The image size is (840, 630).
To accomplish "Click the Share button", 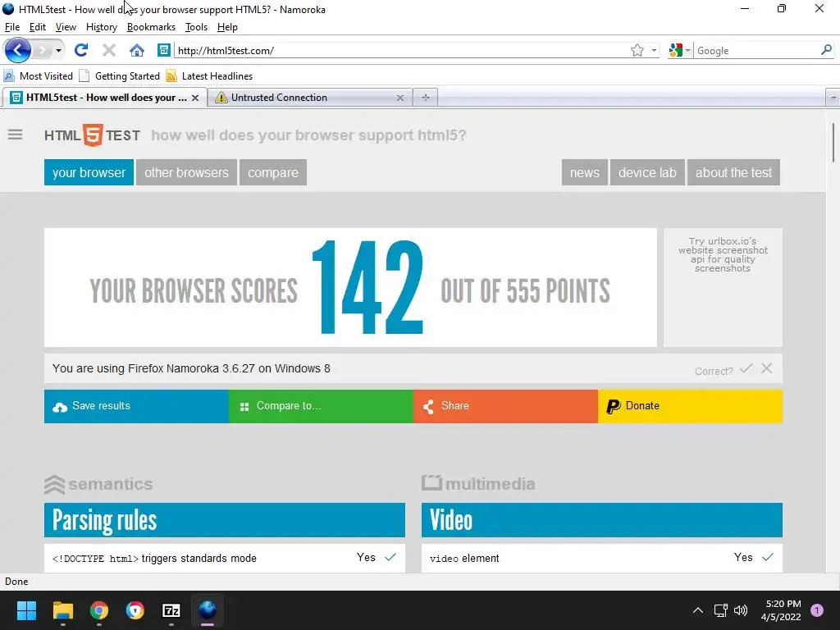I will (x=505, y=406).
